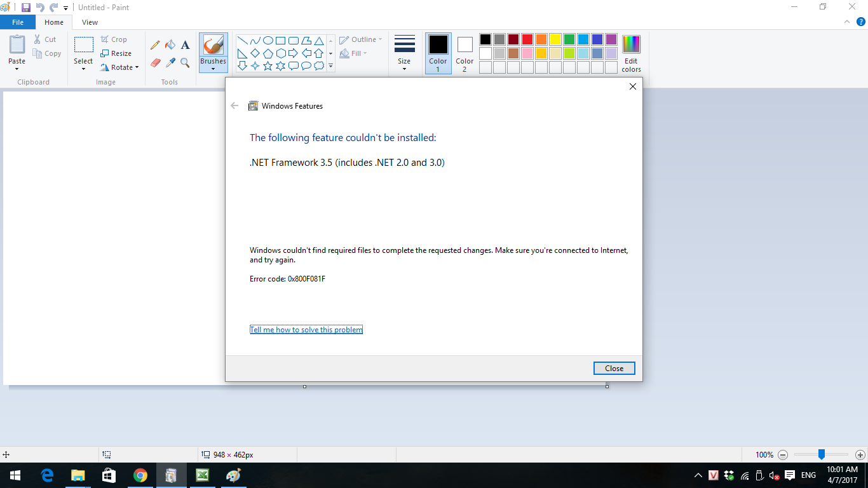Choose the Right triangle shape
868x488 pixels.
pos(243,53)
